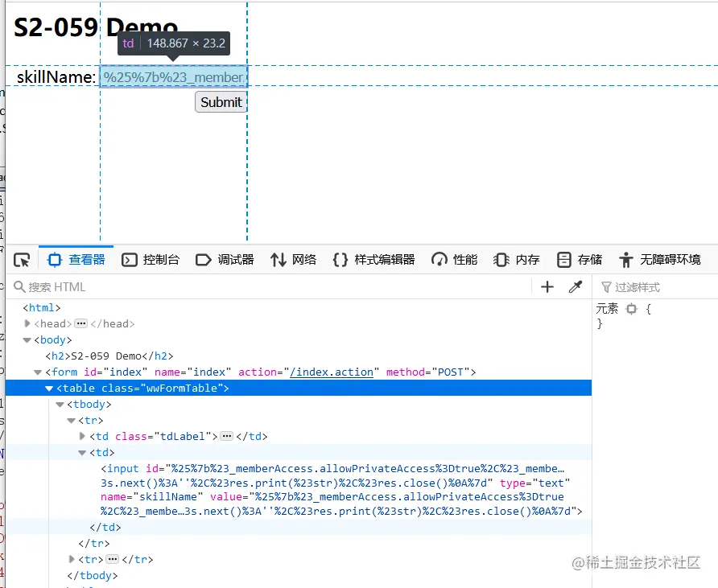Click the ellipsis badge in the second tr row
Viewport: 718px width, 588px height.
tap(113, 559)
